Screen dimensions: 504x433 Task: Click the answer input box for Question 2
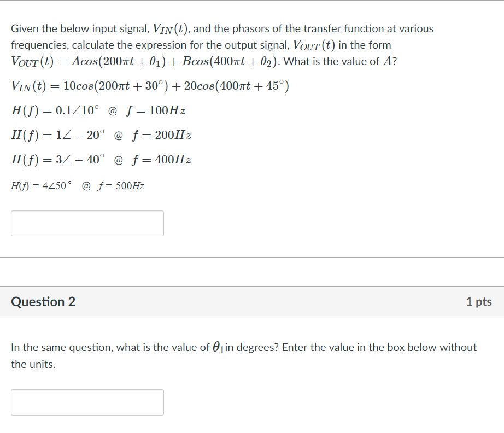click(87, 402)
